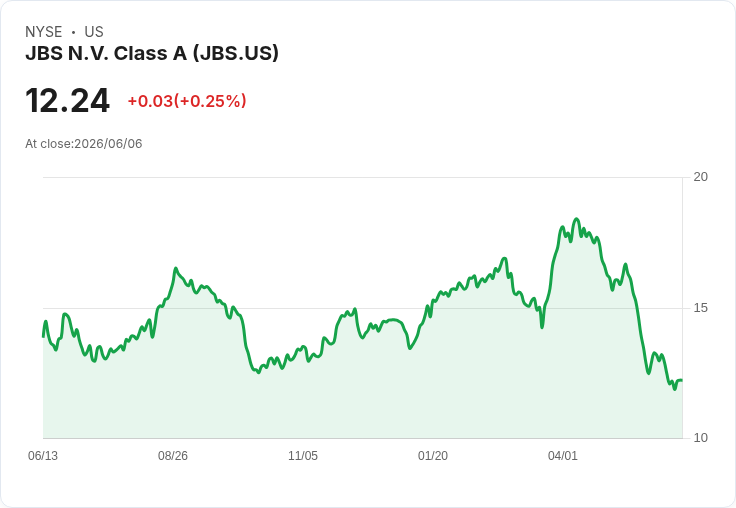
Task: Click the chart line's final rightmost point
Action: [682, 380]
